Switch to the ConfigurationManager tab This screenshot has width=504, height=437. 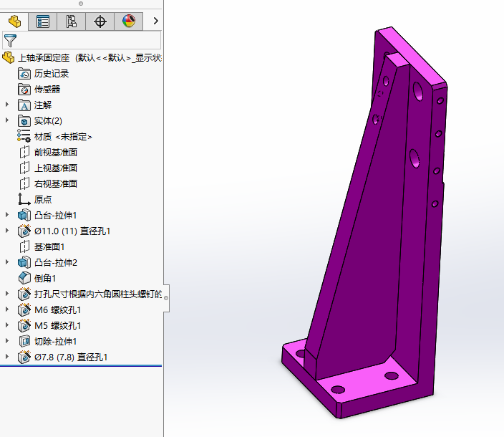71,21
